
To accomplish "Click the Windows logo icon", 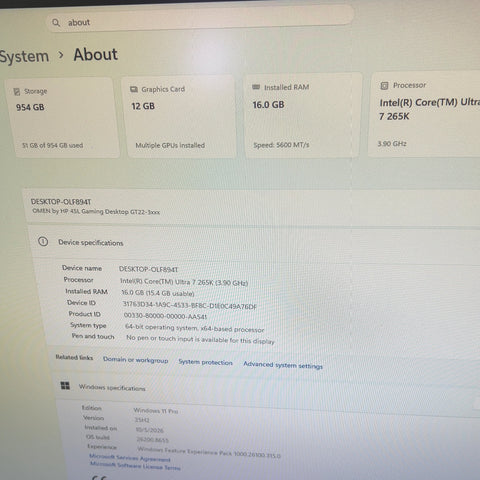I will [x=65, y=386].
